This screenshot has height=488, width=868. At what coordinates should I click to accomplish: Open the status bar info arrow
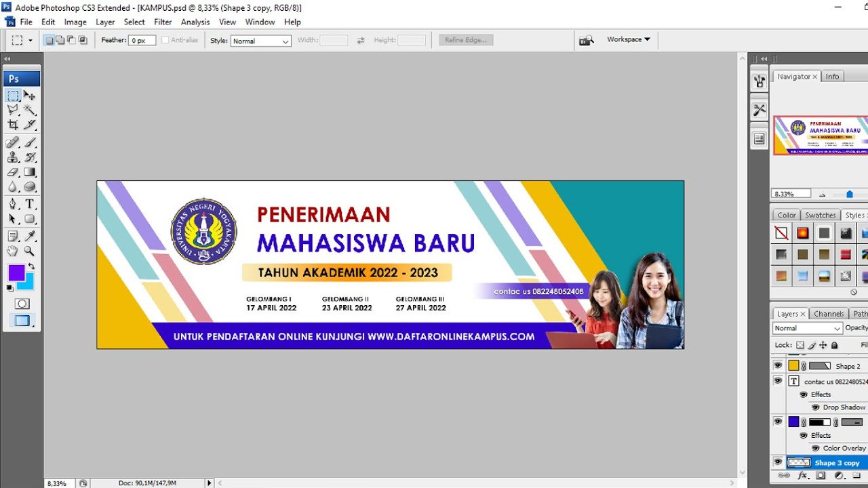coord(209,483)
